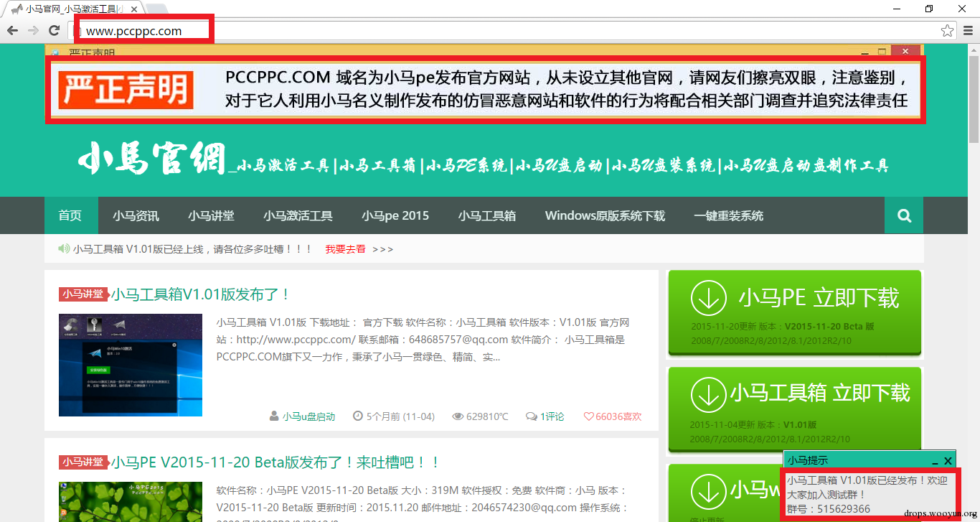
Task: Open the Chrome hamburger menu
Action: tap(967, 30)
